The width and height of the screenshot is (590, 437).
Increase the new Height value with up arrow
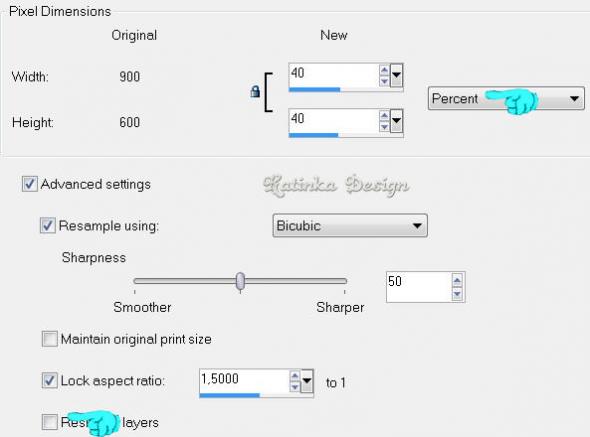[x=384, y=116]
